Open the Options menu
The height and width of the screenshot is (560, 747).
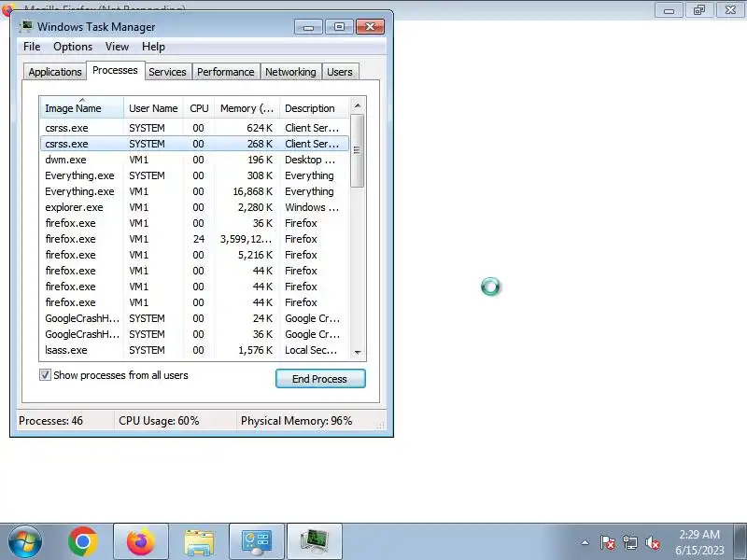73,47
